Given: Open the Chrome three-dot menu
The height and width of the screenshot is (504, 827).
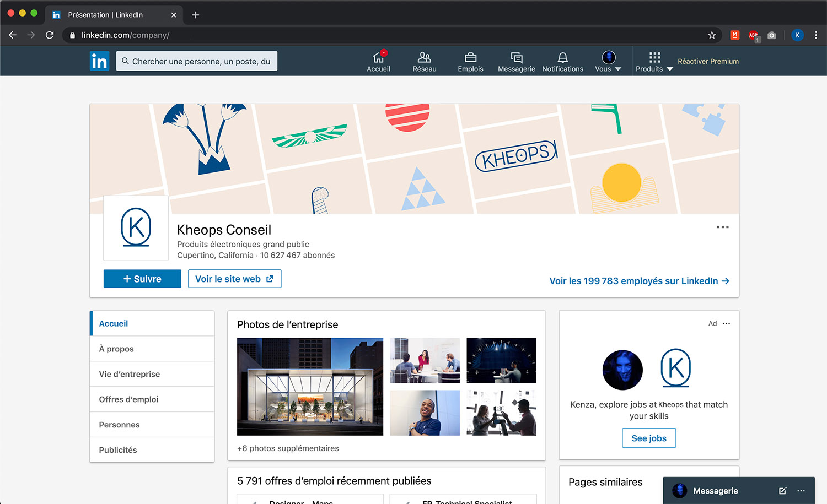Looking at the screenshot, I should (816, 35).
